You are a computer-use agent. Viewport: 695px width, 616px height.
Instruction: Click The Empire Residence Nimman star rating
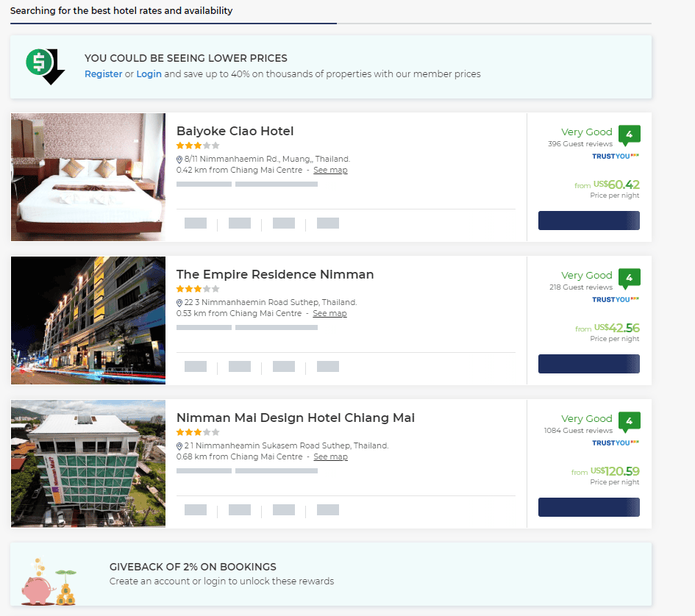(x=198, y=289)
